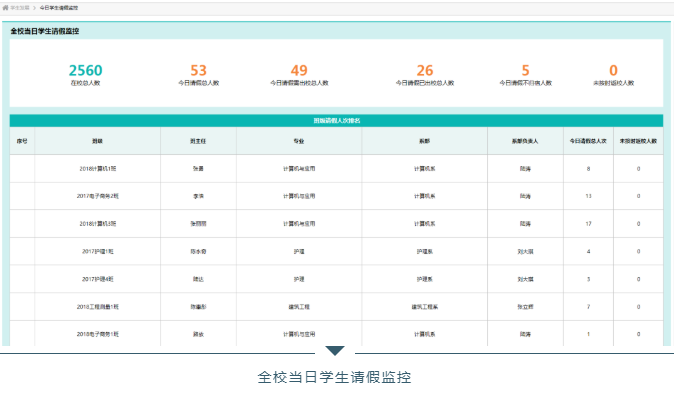This screenshot has height=397, width=676.
Task: Click leave count 8 for 2018计算机1班
Action: pos(588,169)
